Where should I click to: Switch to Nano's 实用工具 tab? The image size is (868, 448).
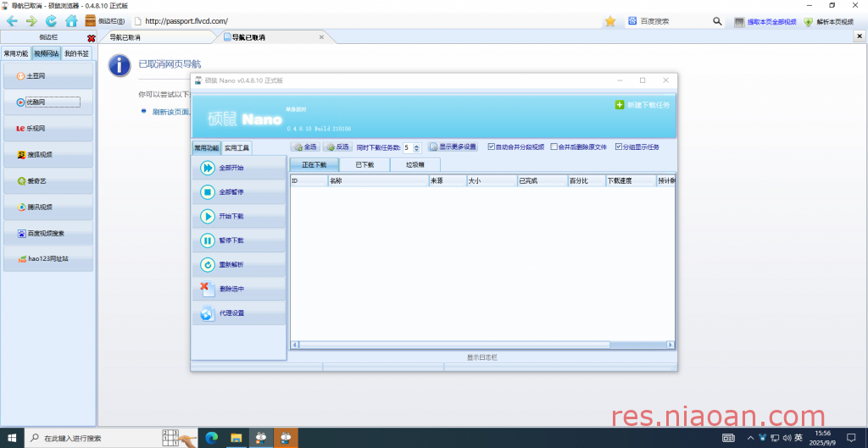(x=236, y=148)
